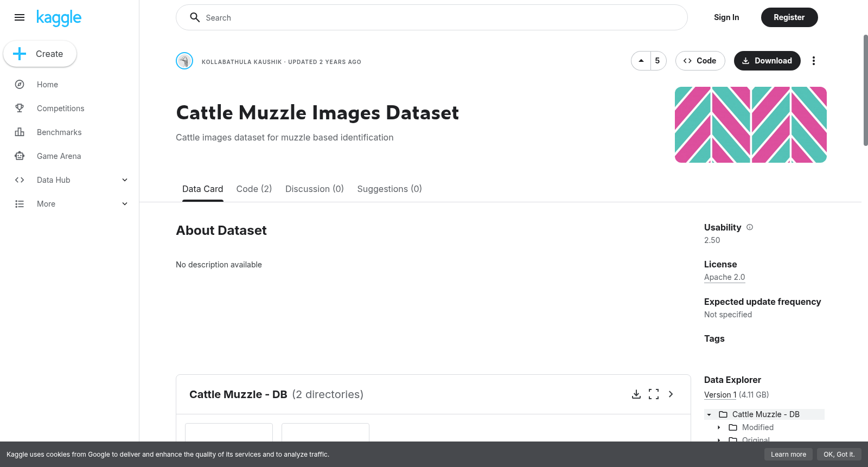Open Game Arena robot icon

[20, 156]
